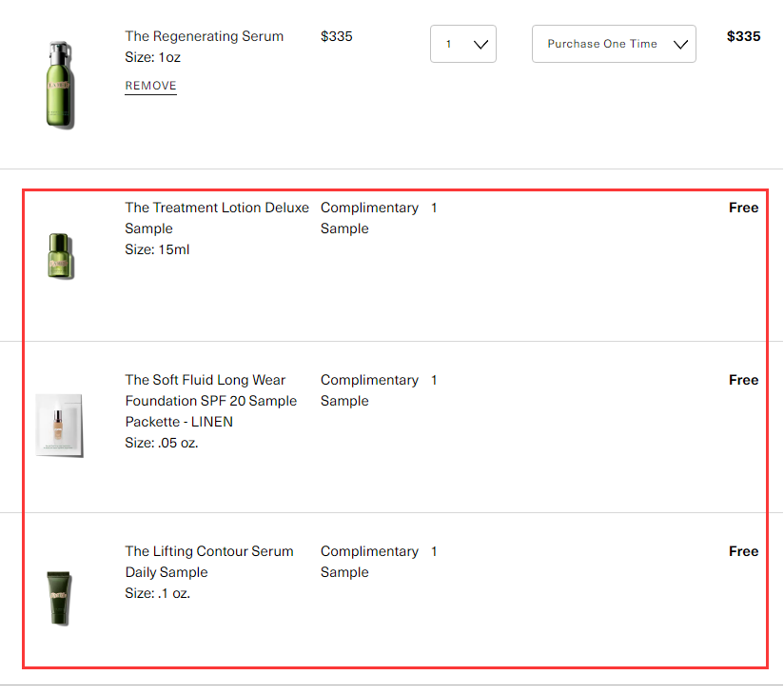
Task: Remove the Regenerating Serum from cart
Action: coord(150,86)
